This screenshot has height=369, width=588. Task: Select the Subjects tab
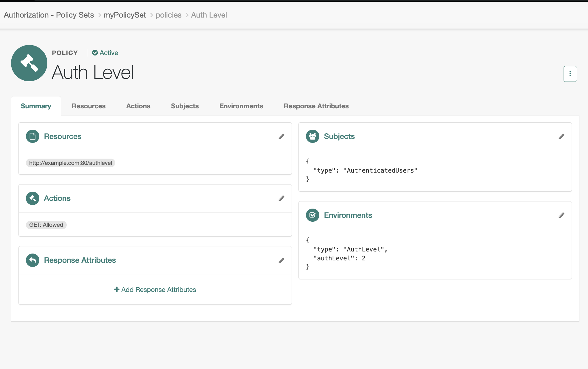[x=185, y=106]
